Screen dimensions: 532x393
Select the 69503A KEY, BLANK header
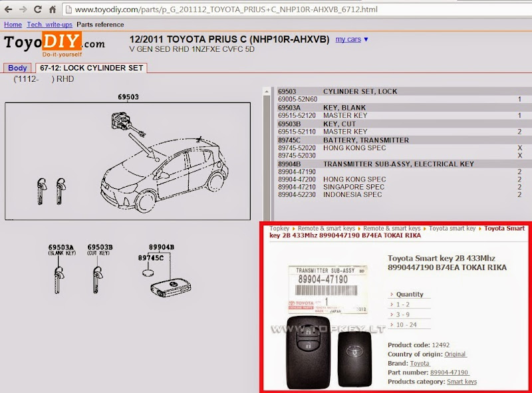pyautogui.click(x=404, y=108)
